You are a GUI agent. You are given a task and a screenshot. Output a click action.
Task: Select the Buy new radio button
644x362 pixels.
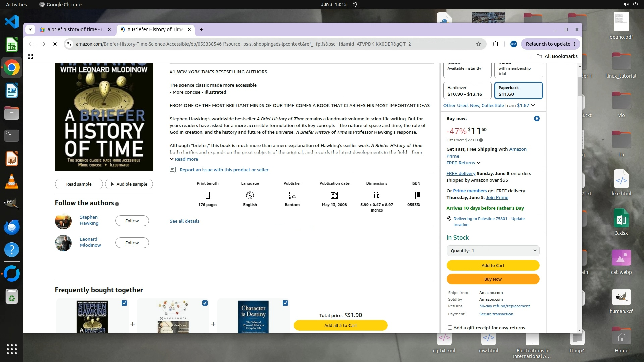point(537,119)
